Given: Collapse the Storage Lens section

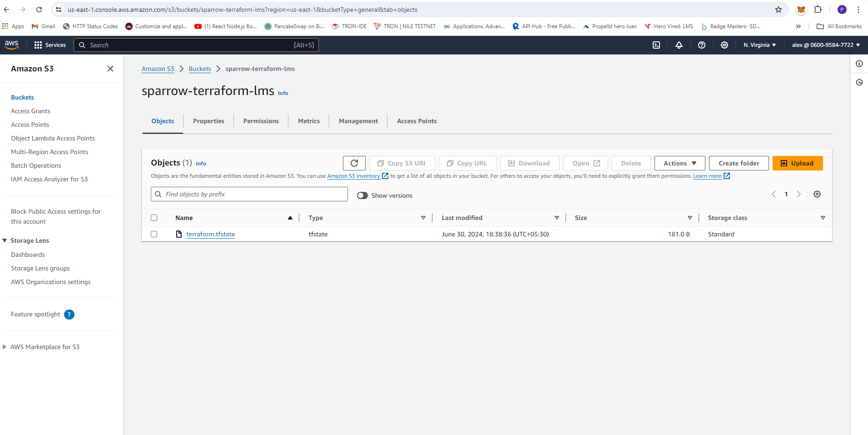Looking at the screenshot, I should click(x=5, y=240).
